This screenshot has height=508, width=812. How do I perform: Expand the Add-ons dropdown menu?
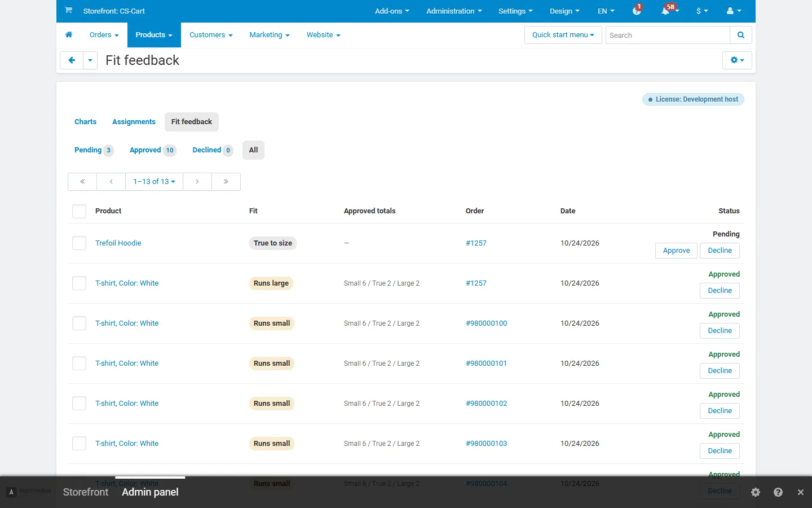392,11
